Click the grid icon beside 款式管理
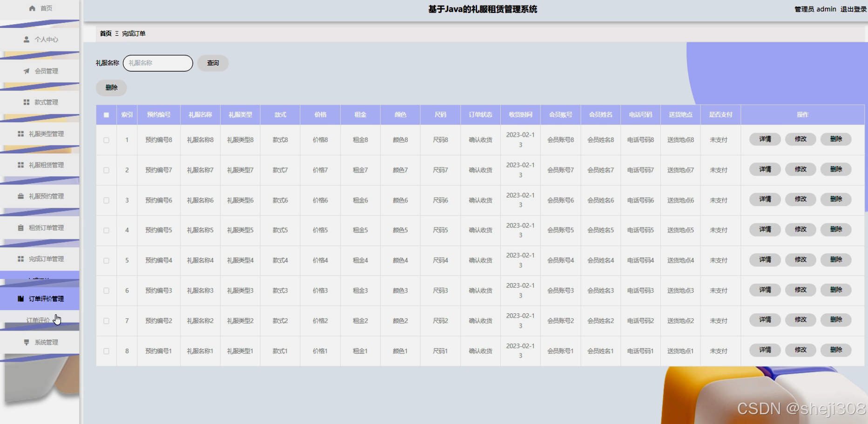 click(26, 102)
